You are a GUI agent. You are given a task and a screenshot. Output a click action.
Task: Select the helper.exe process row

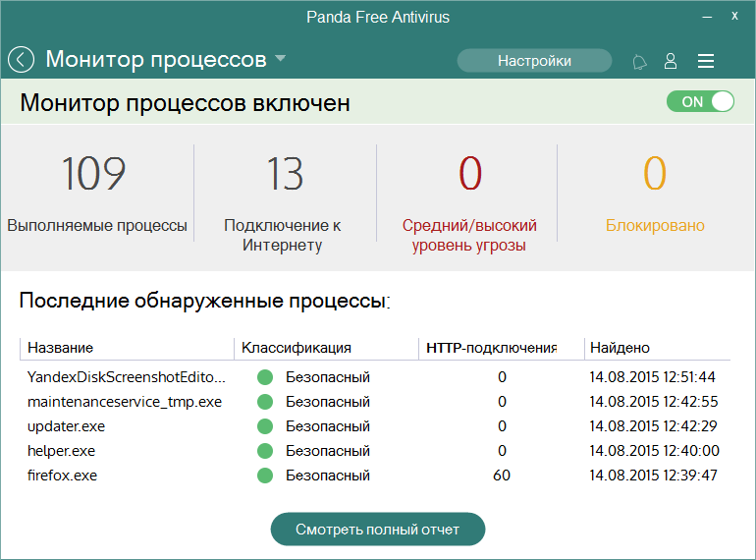(375, 451)
